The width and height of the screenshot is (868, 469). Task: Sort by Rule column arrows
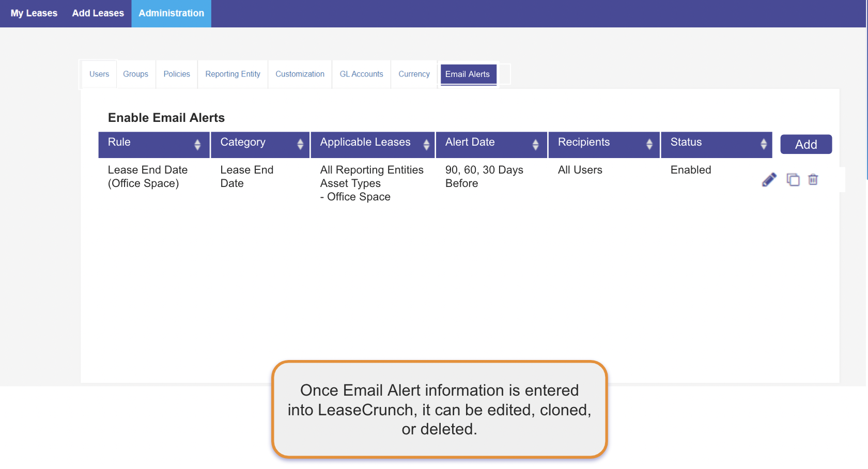(197, 145)
